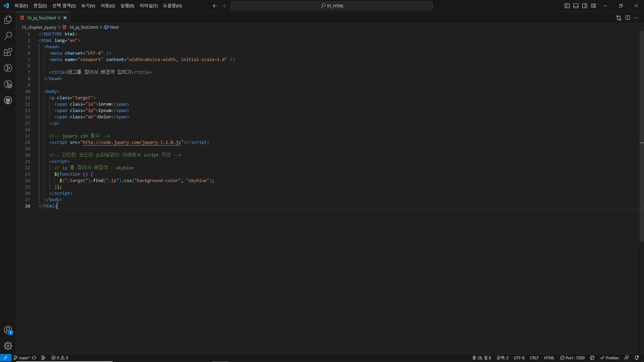Open the notifications bell in status bar
This screenshot has height=362, width=644.
[637, 358]
